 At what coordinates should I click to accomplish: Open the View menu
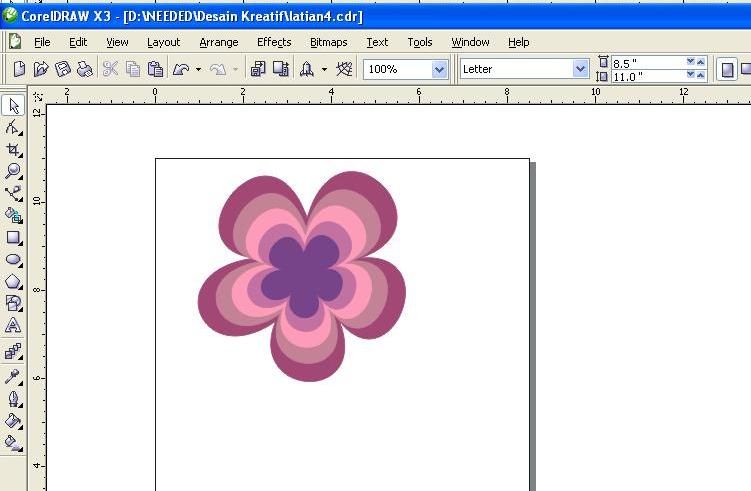point(117,42)
